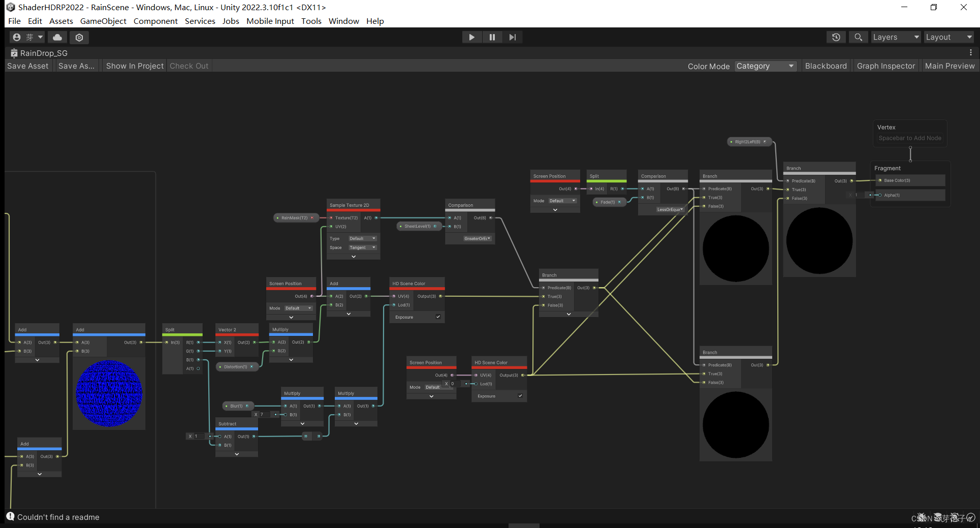The width and height of the screenshot is (980, 528).
Task: Click Save Asset button
Action: tap(28, 66)
